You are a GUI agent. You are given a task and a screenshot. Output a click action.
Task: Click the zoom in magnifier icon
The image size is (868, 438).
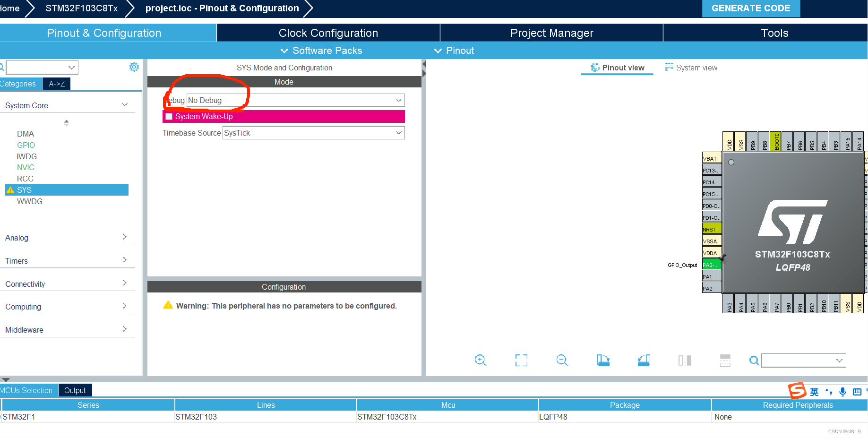coord(481,361)
